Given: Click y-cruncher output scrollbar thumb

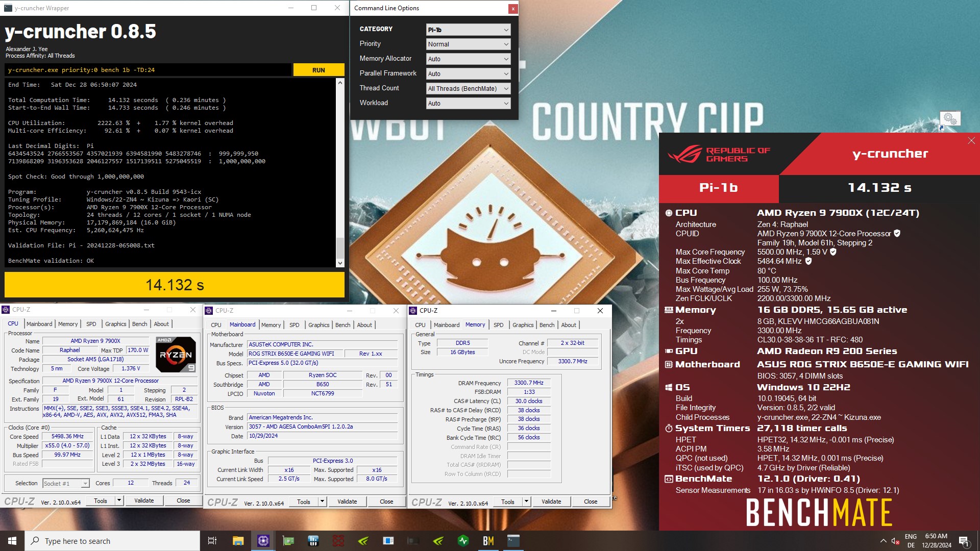Looking at the screenshot, I should click(340, 248).
